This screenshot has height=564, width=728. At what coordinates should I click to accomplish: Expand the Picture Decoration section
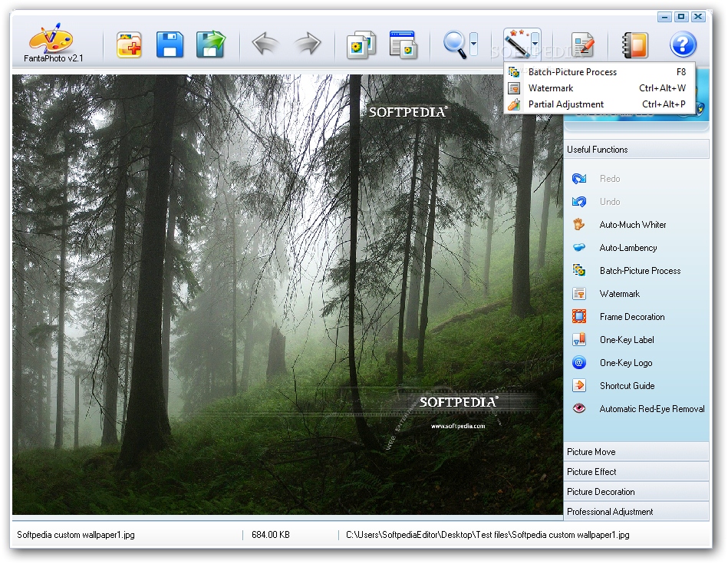click(x=636, y=492)
